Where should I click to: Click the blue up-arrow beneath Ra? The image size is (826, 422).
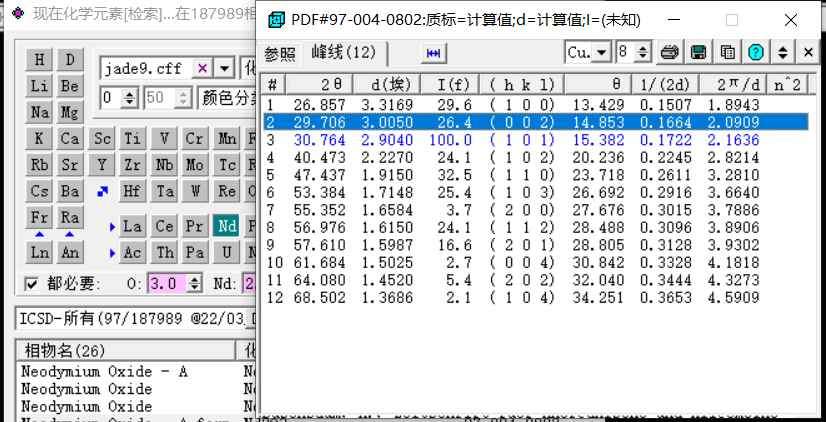pos(70,234)
